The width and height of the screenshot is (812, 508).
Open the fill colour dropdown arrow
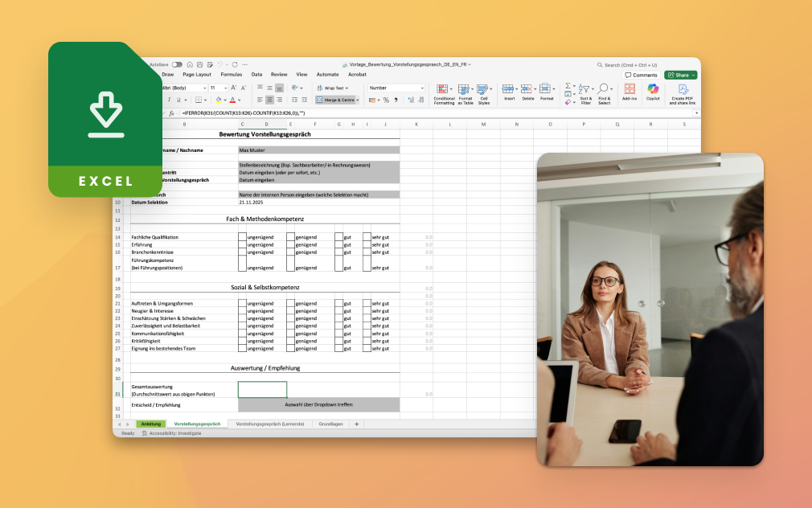(x=225, y=100)
